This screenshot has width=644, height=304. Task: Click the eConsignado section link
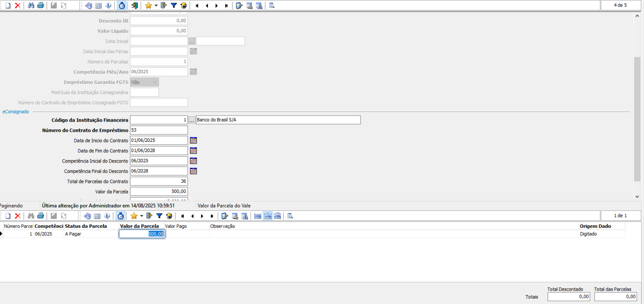point(16,112)
